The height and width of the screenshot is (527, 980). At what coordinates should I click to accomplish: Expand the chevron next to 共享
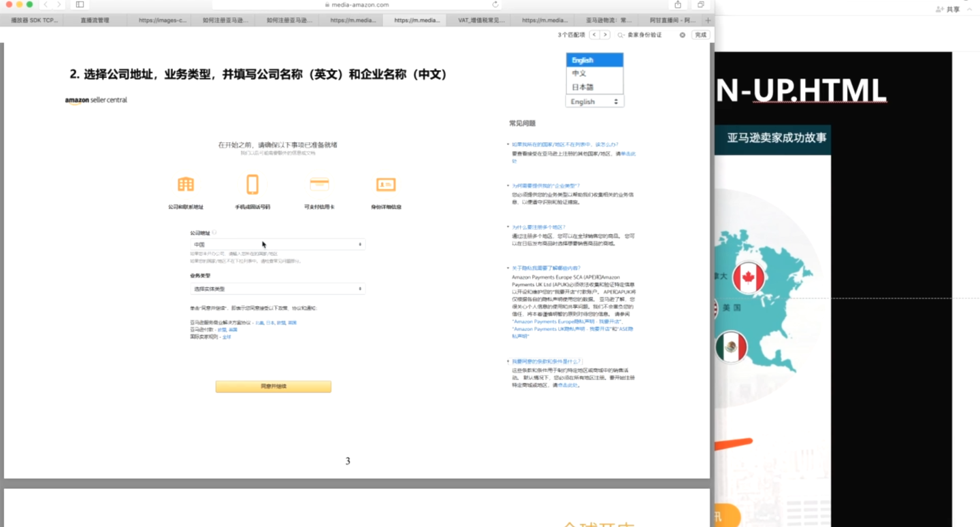[969, 10]
